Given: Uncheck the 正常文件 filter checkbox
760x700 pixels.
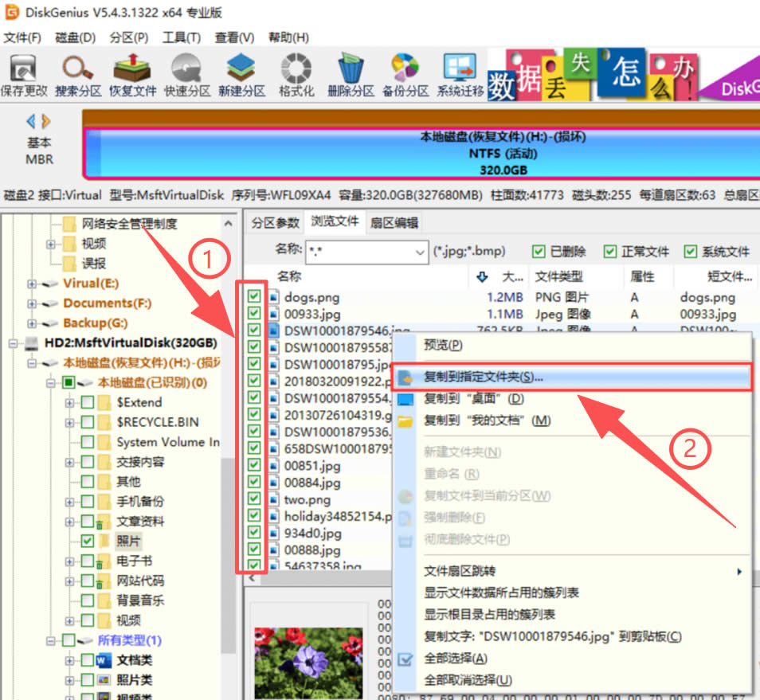Looking at the screenshot, I should 610,252.
